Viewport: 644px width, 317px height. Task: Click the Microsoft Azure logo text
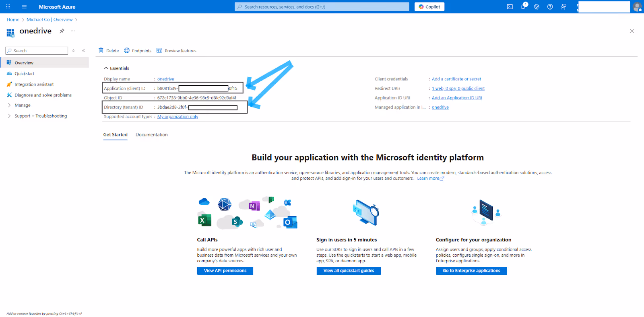point(57,7)
